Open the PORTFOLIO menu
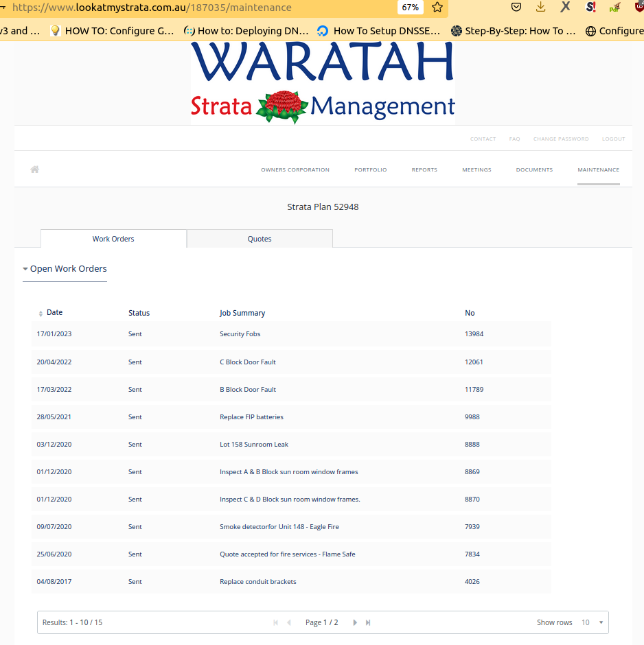Viewport: 644px width, 645px height. (370, 169)
